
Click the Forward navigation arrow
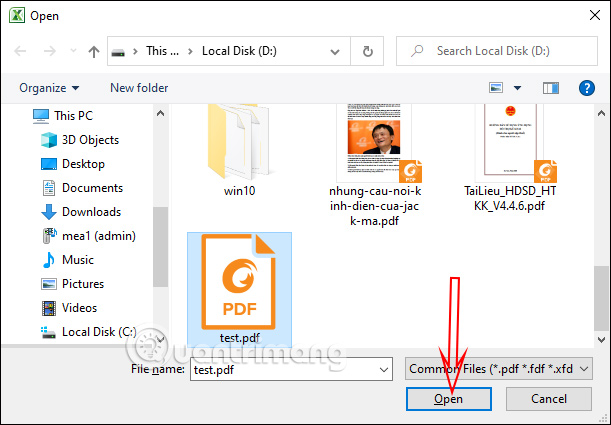49,51
